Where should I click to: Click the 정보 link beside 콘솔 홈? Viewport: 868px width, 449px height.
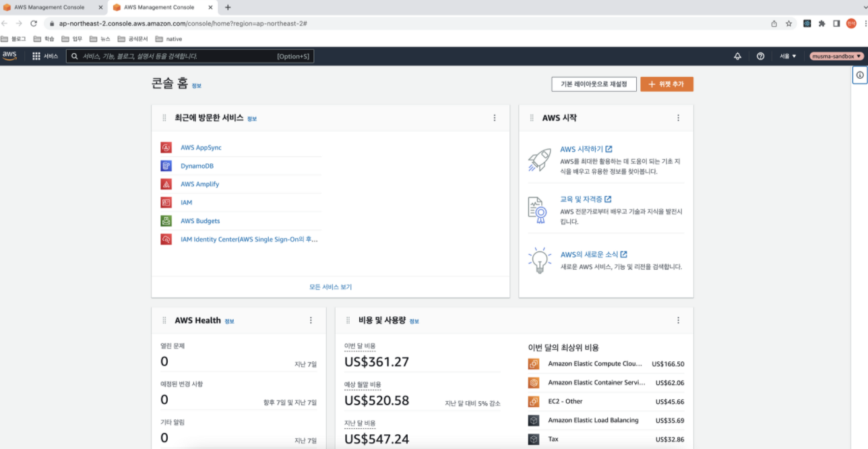point(196,86)
